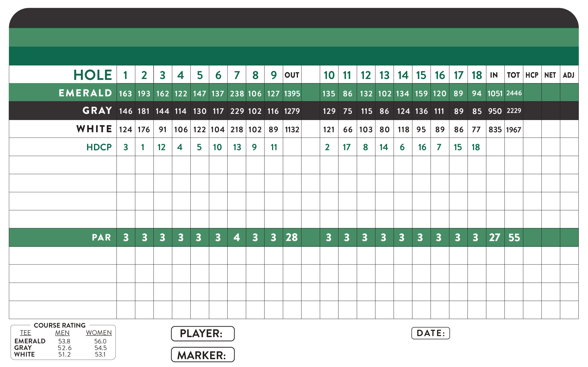Click the MEN heading in course rating

(x=62, y=333)
